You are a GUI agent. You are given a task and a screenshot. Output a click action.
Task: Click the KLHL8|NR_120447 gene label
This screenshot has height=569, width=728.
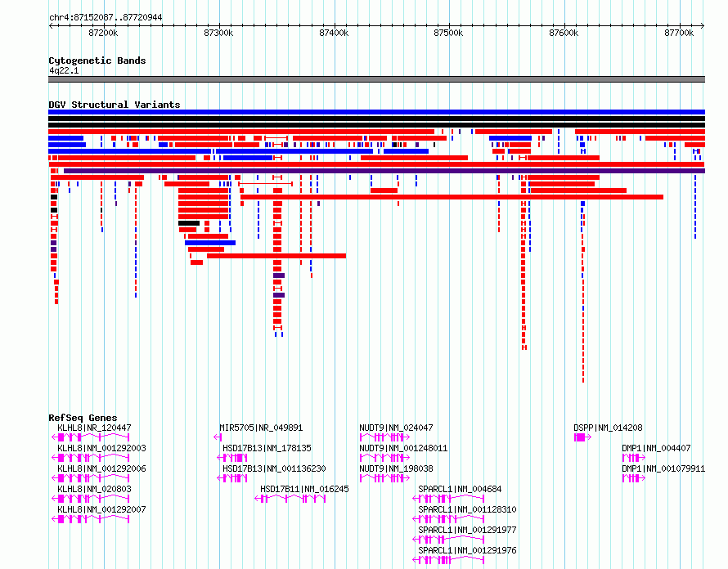tap(94, 428)
